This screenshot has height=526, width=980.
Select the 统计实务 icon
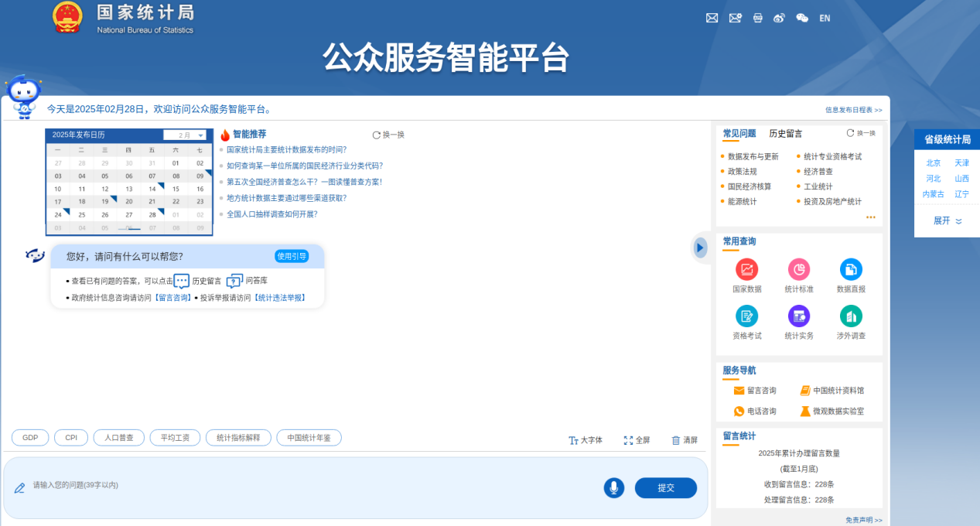799,316
